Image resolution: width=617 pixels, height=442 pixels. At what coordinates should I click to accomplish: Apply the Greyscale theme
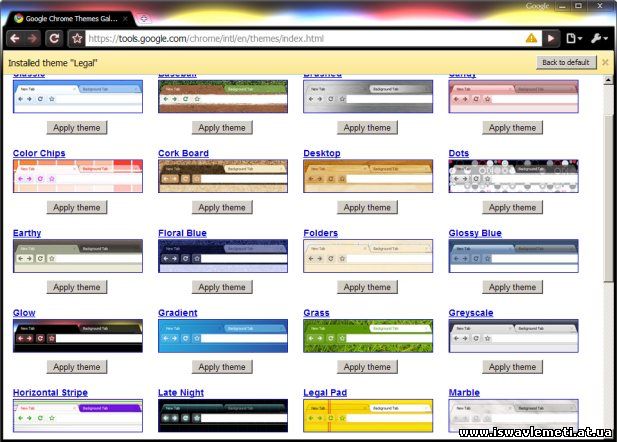click(512, 367)
